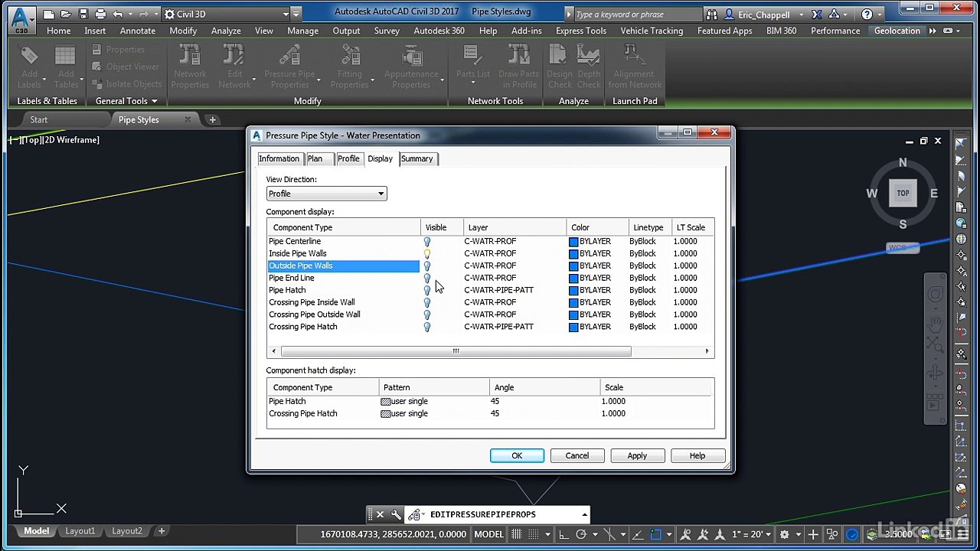
Task: Click the OK button
Action: [x=517, y=455]
